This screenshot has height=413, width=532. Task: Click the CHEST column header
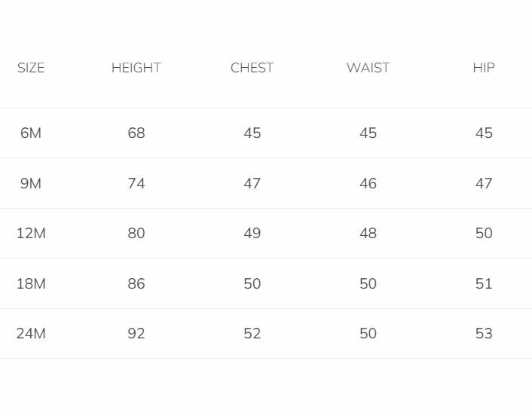(x=252, y=68)
